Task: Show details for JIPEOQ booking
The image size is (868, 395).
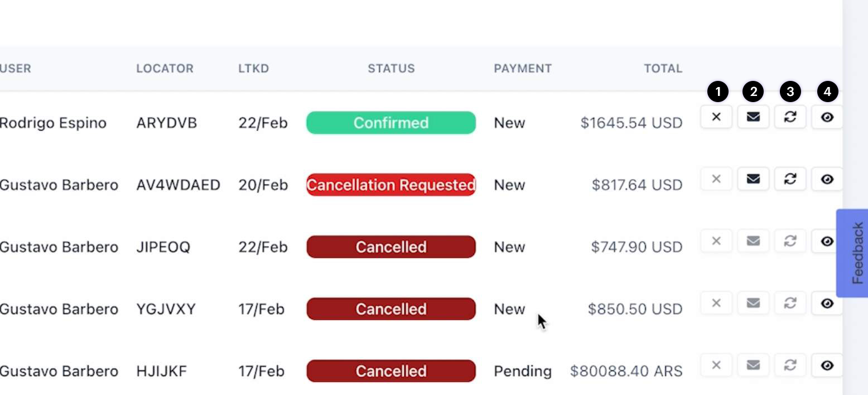Action: coord(827,241)
